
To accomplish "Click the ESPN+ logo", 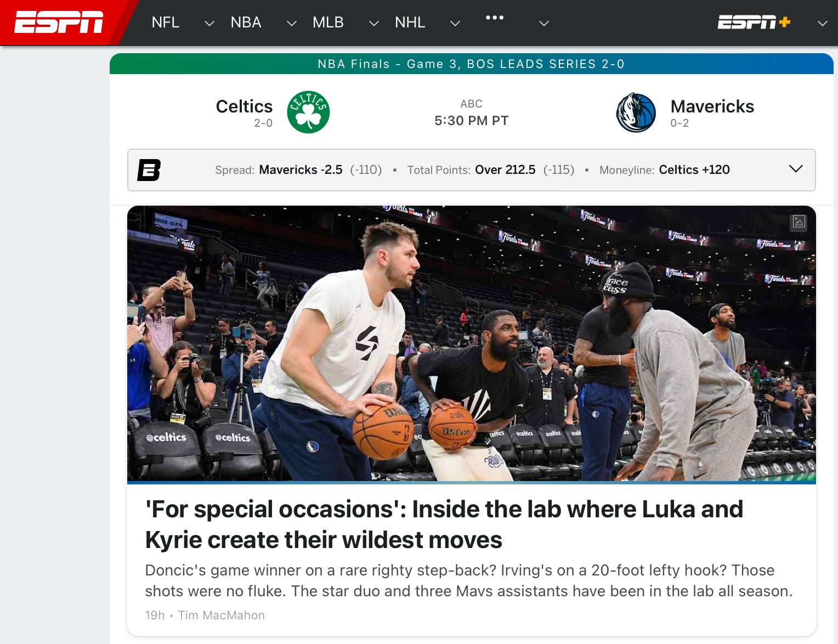I will pyautogui.click(x=754, y=22).
